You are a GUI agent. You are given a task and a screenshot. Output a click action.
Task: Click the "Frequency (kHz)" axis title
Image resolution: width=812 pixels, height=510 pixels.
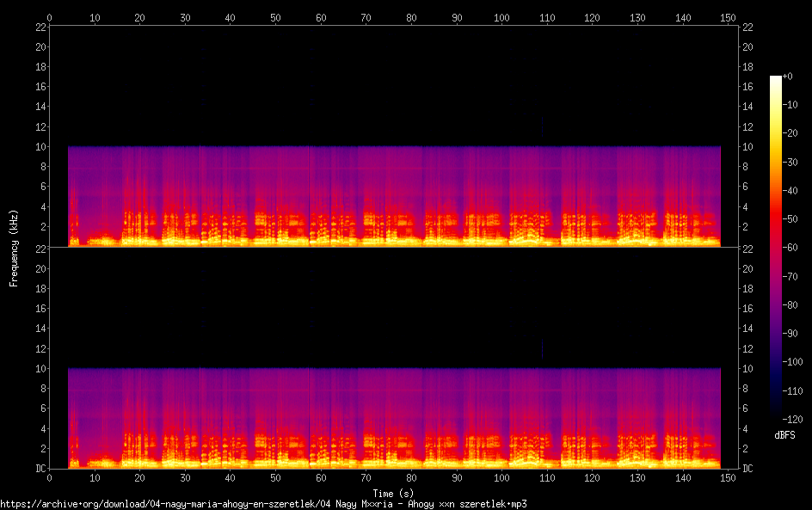(14, 248)
